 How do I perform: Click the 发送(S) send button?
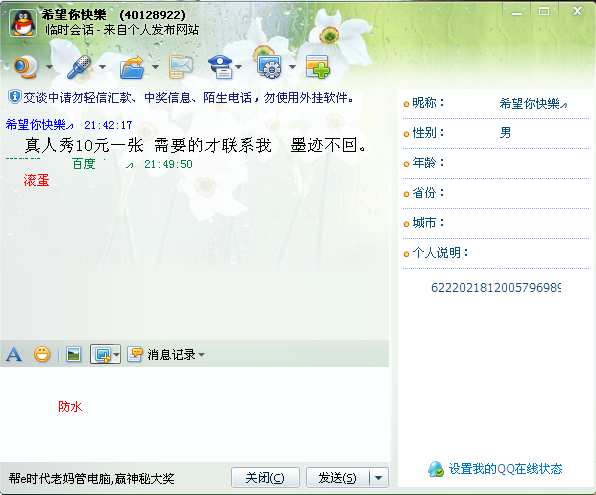coord(338,478)
